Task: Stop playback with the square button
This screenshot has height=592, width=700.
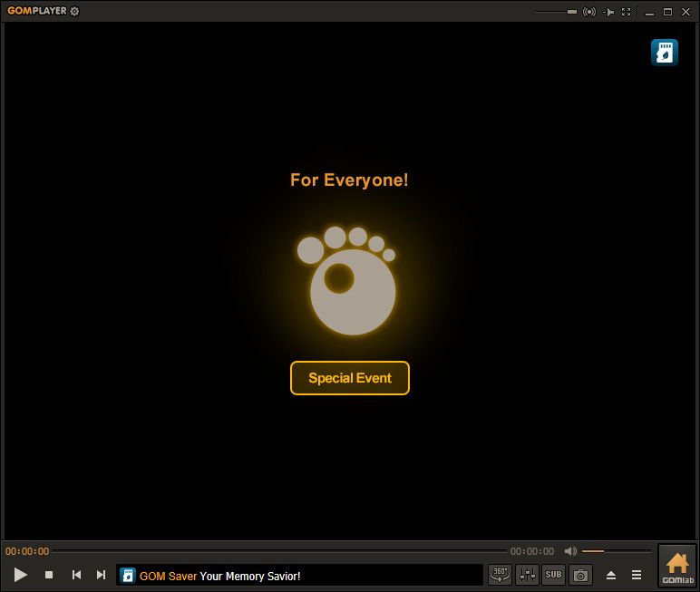Action: click(x=49, y=575)
